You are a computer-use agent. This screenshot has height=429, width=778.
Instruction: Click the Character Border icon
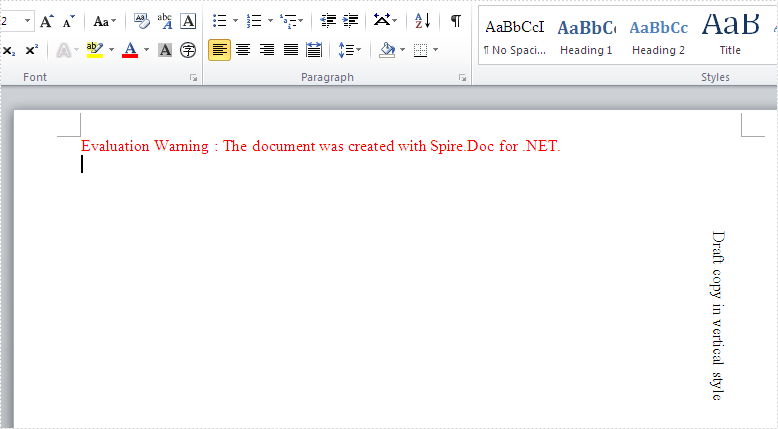188,21
